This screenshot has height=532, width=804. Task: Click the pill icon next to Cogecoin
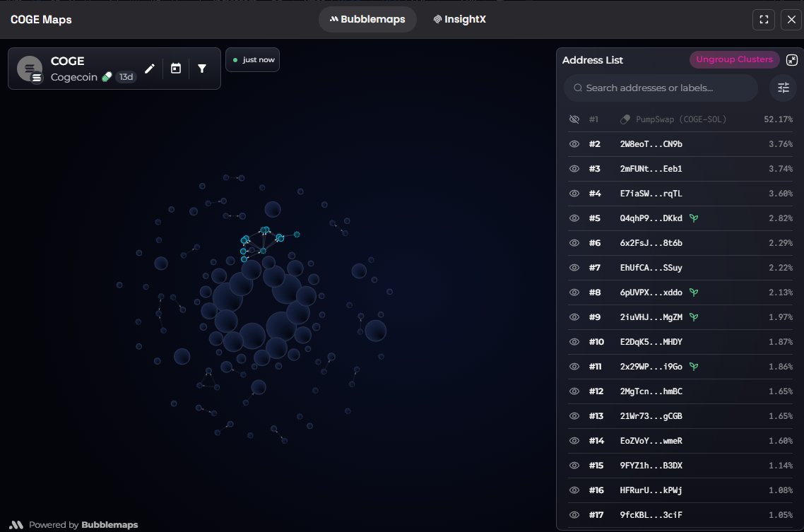tap(107, 77)
